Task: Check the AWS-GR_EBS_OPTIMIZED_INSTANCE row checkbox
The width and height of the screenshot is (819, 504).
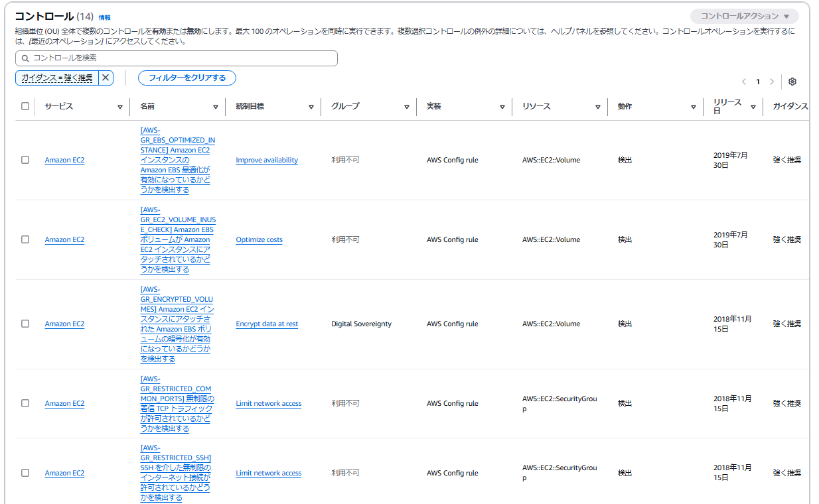Action: (x=25, y=159)
